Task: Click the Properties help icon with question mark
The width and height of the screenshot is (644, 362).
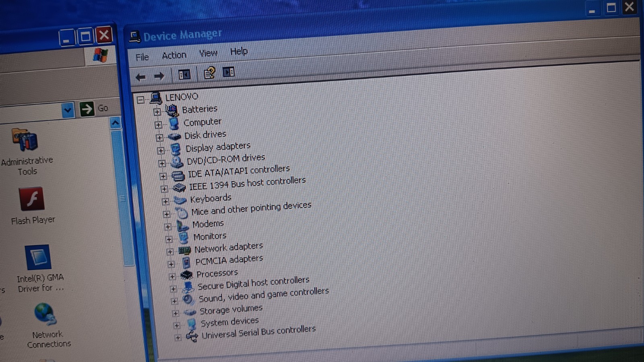Action: click(209, 73)
